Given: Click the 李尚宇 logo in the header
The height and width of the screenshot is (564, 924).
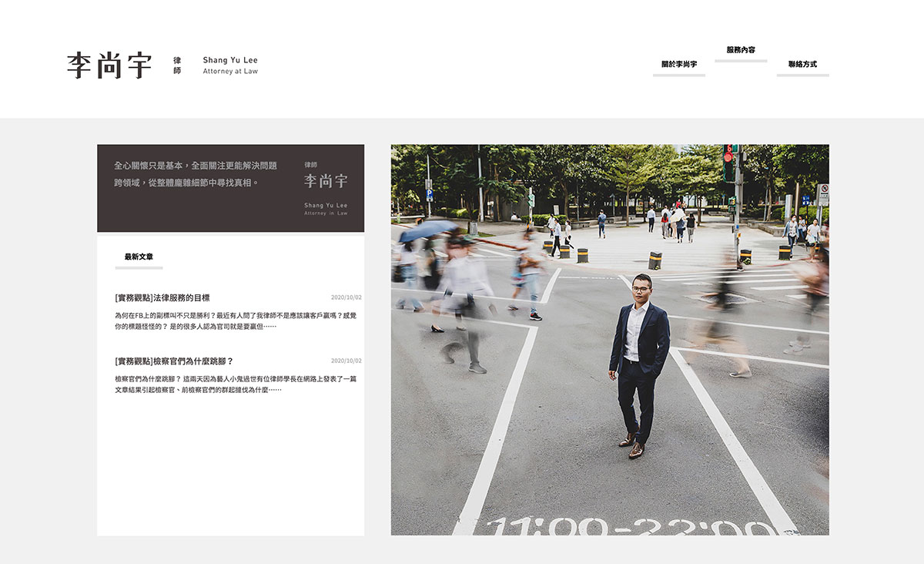Looking at the screenshot, I should [109, 65].
